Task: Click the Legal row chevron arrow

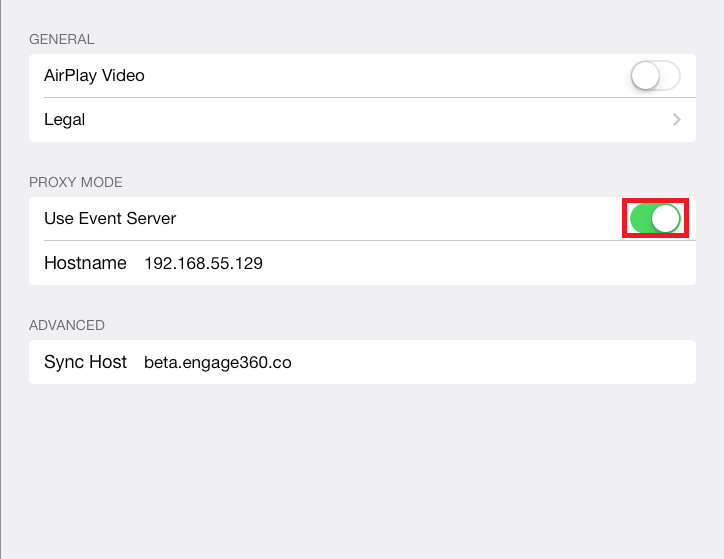Action: (x=677, y=120)
